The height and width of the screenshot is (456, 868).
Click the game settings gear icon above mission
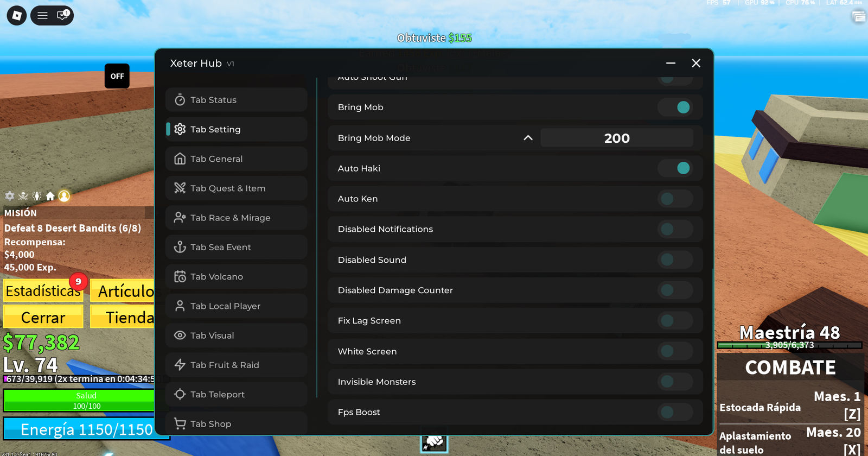pos(10,196)
